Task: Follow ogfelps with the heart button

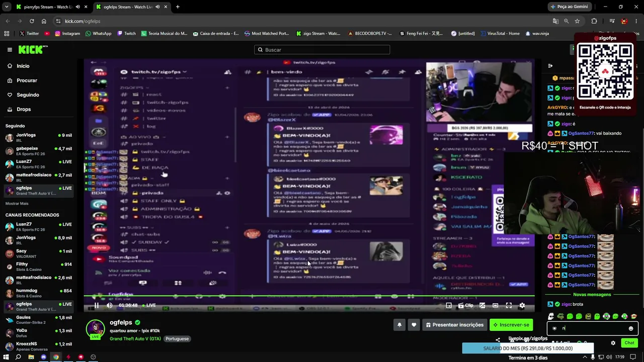Action: [414, 325]
